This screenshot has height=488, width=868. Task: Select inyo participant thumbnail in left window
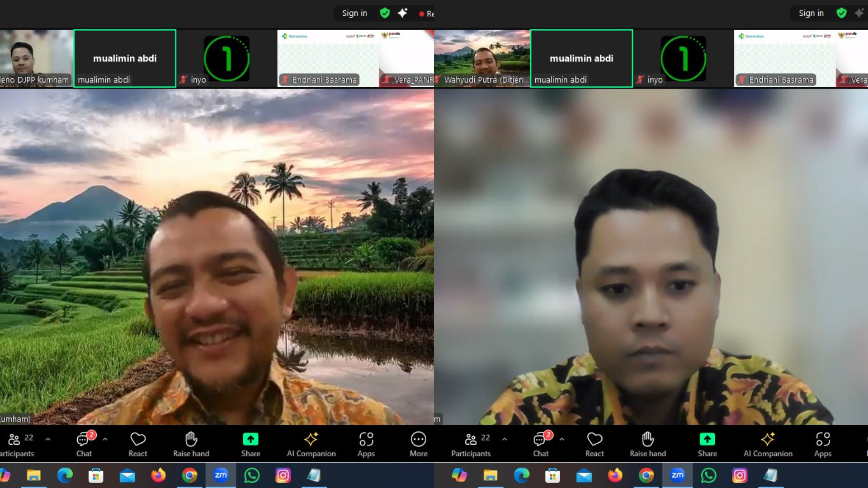point(226,58)
